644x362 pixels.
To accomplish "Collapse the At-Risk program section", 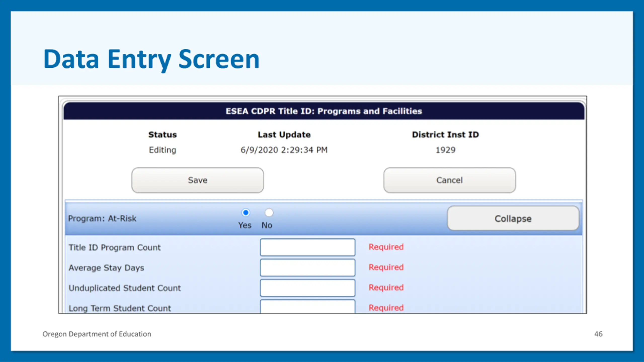I will coord(513,218).
